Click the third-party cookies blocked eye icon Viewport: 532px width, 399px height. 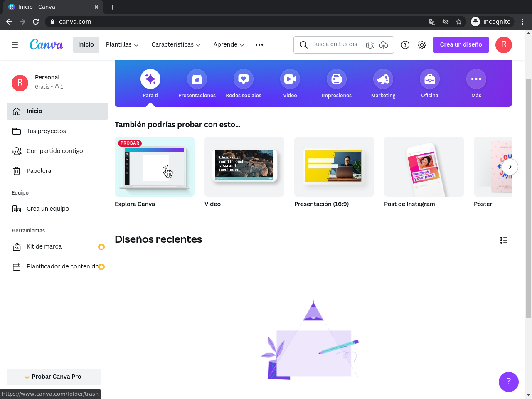pyautogui.click(x=446, y=22)
